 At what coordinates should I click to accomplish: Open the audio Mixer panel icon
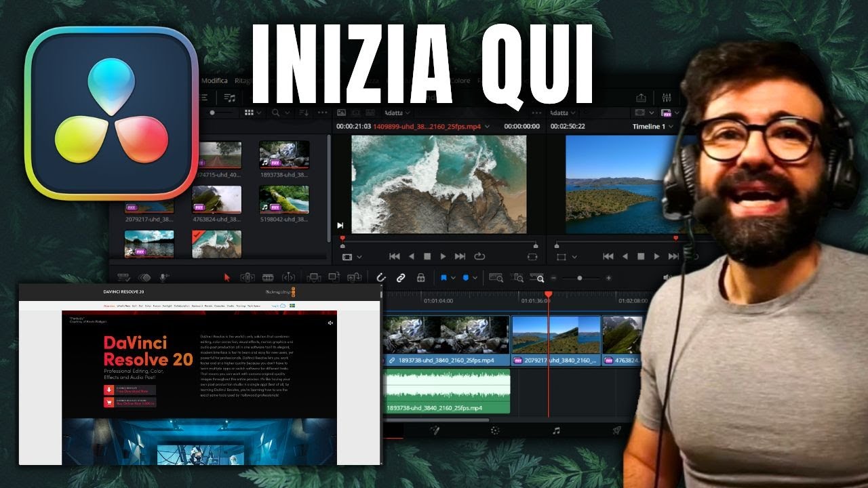coord(667,98)
